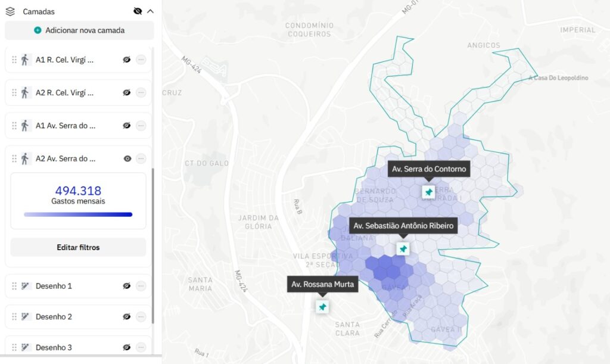Viewport: 610px width, 364px height.
Task: Open options menu for A2 R. Cel. Virgí layer
Action: [141, 93]
